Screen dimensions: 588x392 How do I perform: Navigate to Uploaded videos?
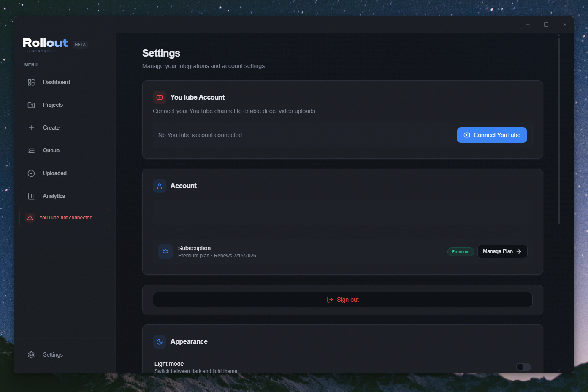click(65, 173)
